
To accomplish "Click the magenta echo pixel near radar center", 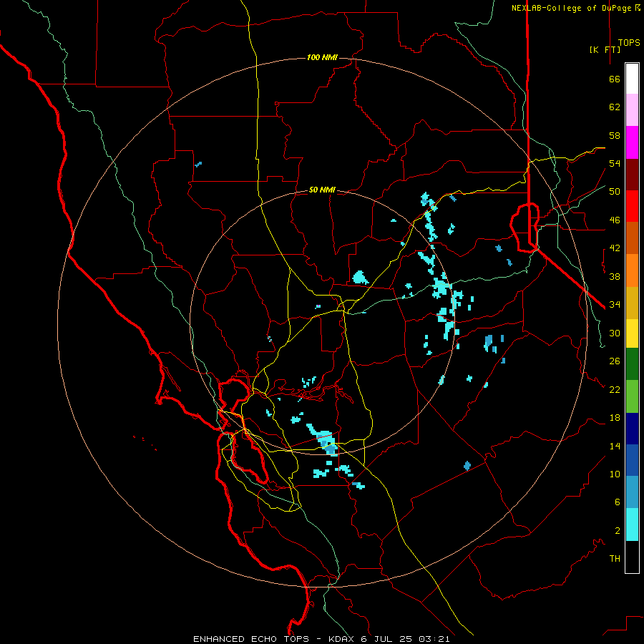I will [318, 306].
